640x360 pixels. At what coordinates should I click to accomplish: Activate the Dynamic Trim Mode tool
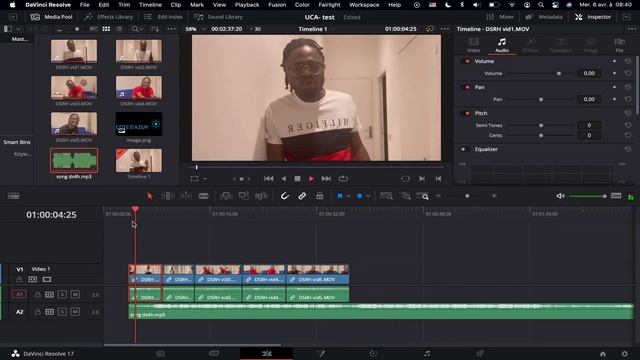click(x=186, y=196)
